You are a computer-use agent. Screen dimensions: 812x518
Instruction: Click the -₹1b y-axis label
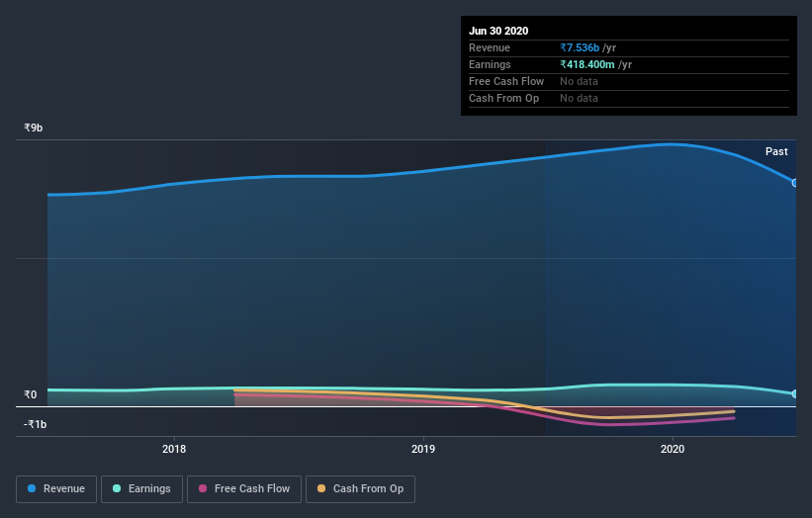coord(36,424)
